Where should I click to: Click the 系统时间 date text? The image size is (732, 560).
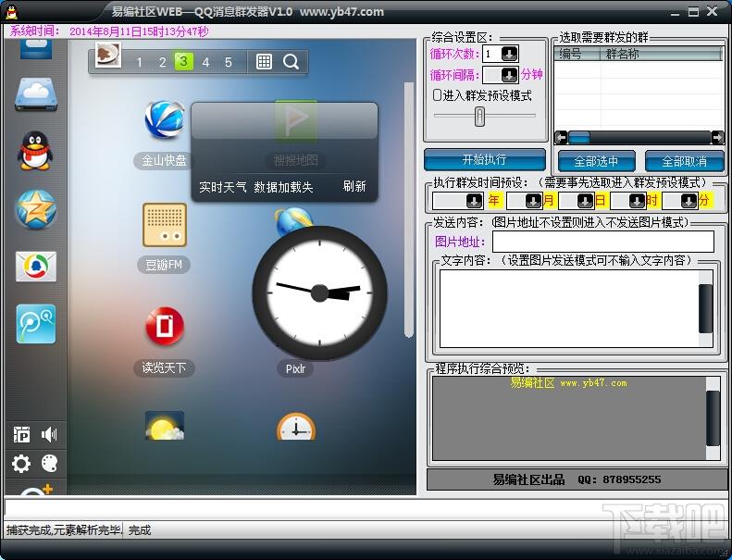coord(139,31)
